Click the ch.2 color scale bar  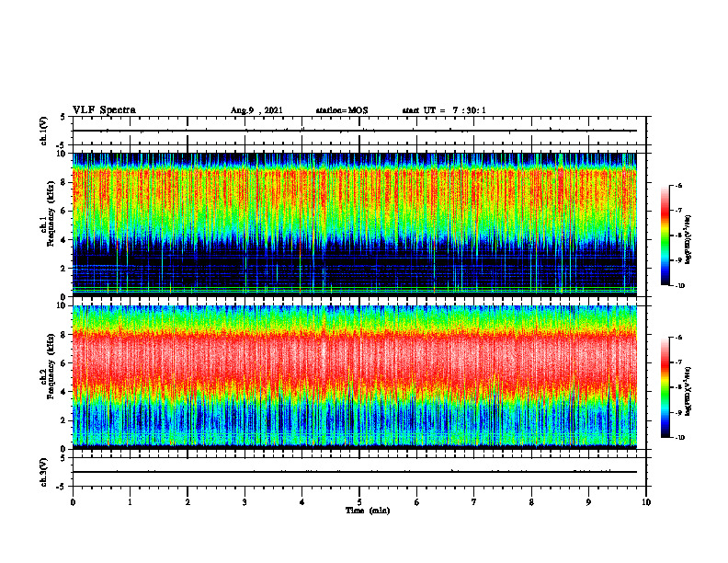[x=665, y=387]
